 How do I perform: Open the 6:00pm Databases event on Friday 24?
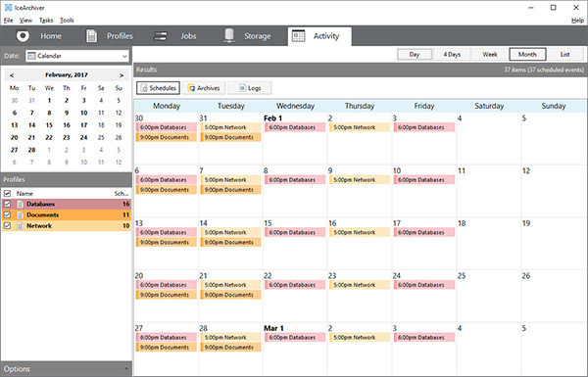[x=424, y=285]
